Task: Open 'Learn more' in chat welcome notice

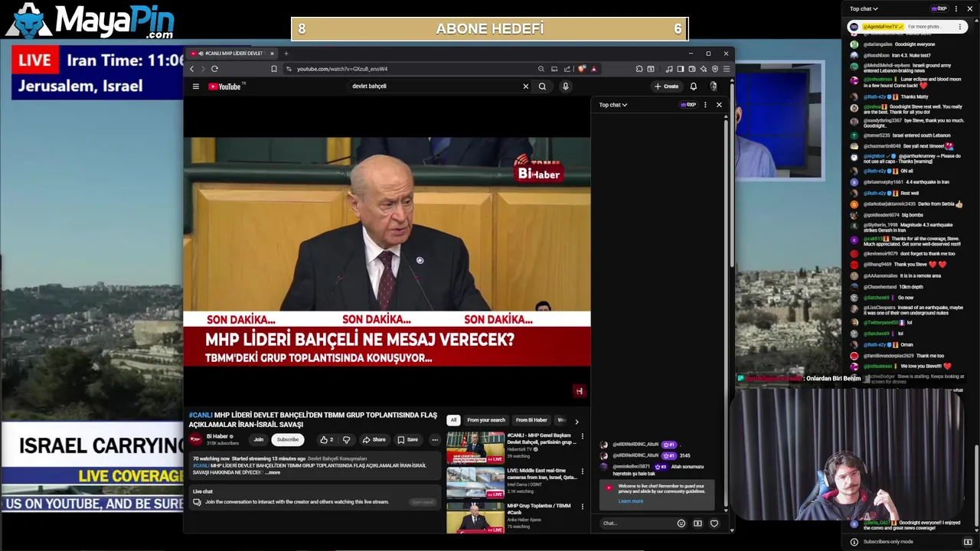Action: [x=631, y=501]
